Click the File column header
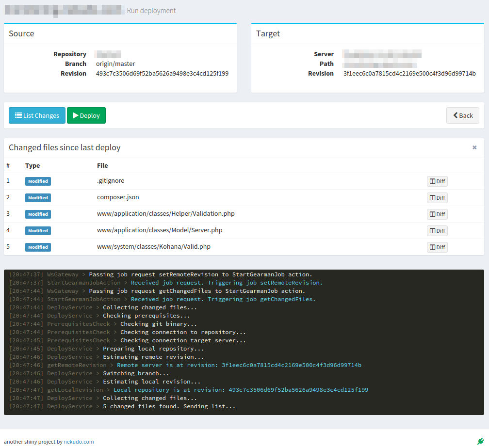The height and width of the screenshot is (448, 489). pyautogui.click(x=102, y=165)
